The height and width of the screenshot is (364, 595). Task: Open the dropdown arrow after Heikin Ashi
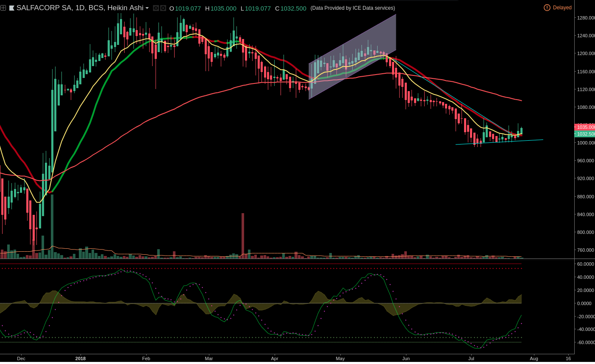[147, 8]
